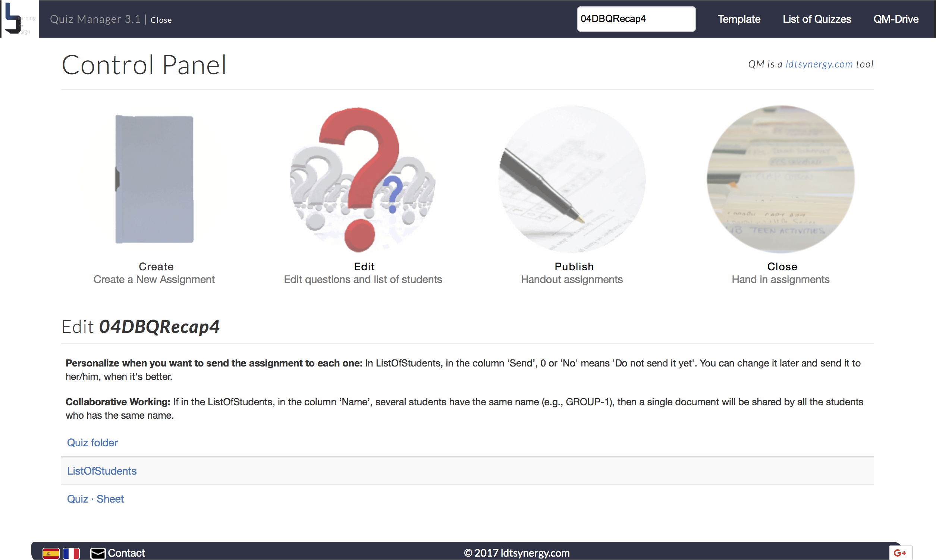
Task: Click the Google Plus share icon
Action: (x=900, y=553)
